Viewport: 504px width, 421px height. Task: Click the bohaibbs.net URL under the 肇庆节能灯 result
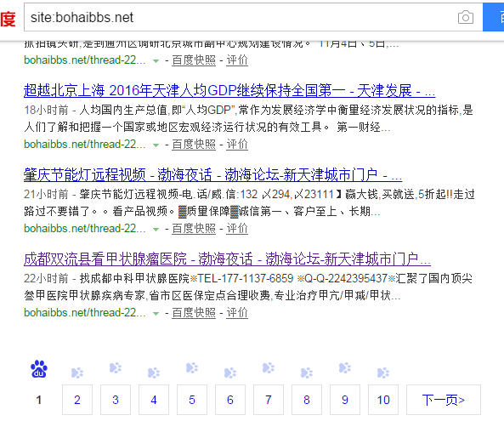tap(85, 229)
